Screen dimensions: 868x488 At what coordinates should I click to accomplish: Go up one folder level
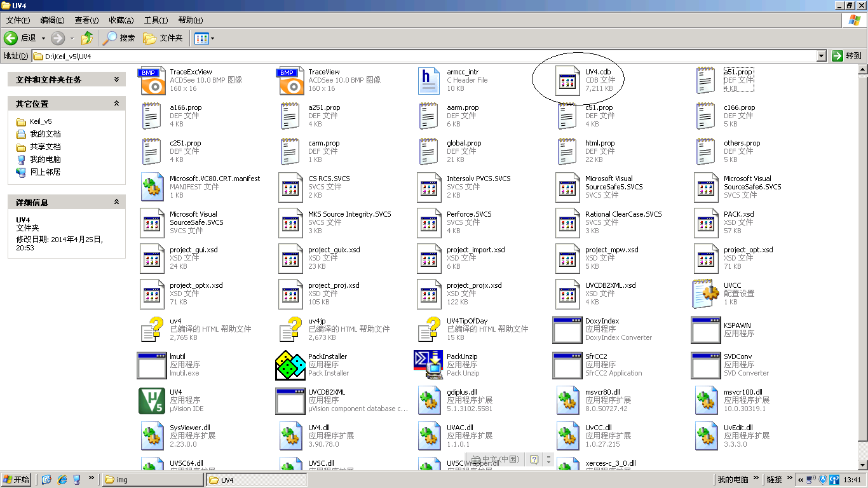click(87, 38)
